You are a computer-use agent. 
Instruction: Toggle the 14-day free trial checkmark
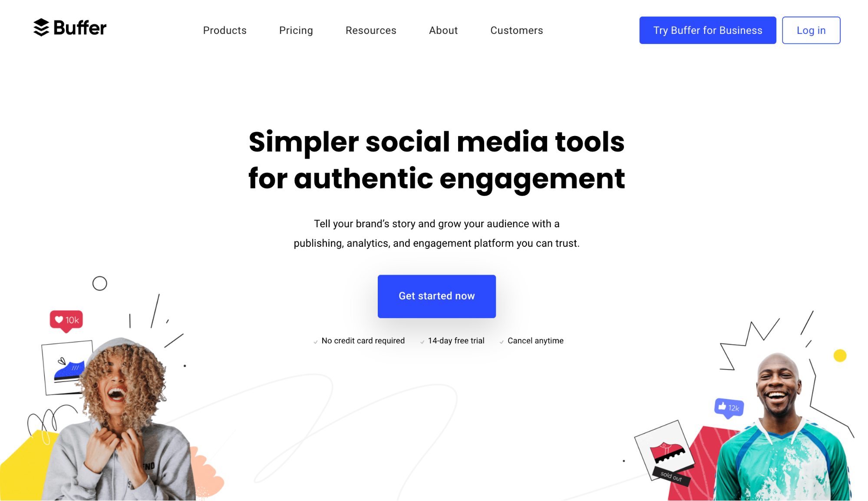(x=422, y=341)
